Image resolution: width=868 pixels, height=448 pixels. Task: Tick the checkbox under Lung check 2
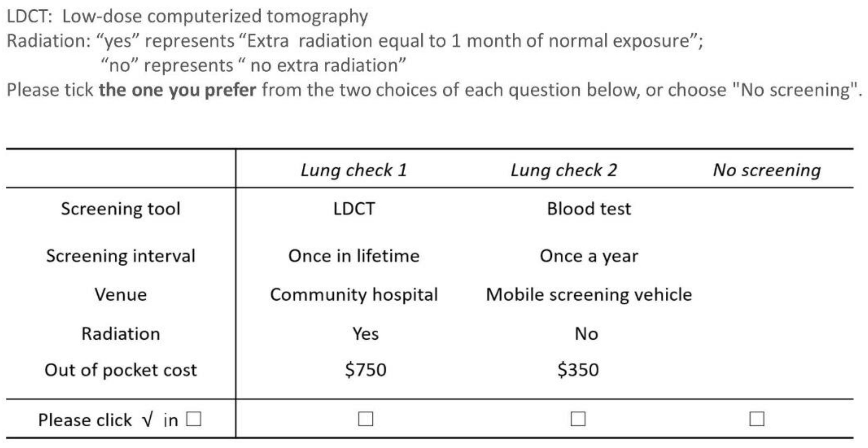point(578,419)
